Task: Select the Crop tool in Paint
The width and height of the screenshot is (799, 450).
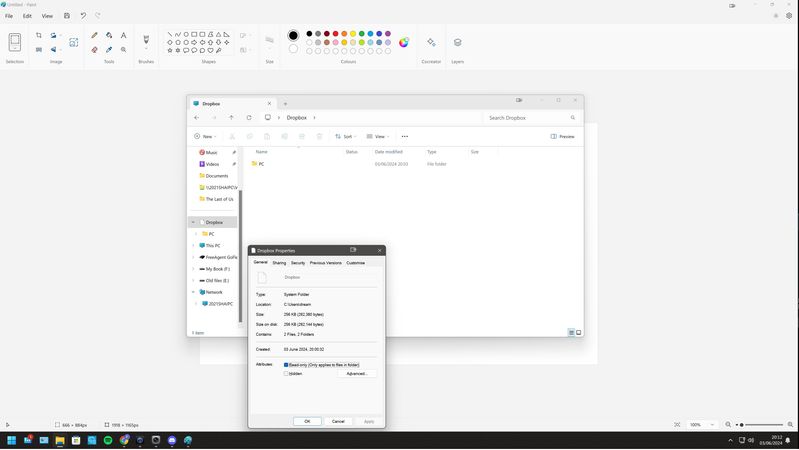Action: tap(39, 35)
